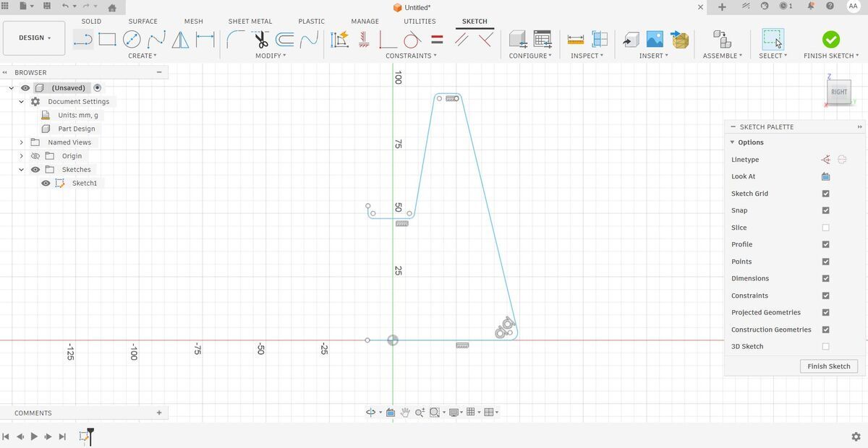Image resolution: width=868 pixels, height=448 pixels.
Task: Switch to the PLASTIC tab
Action: 311,21
